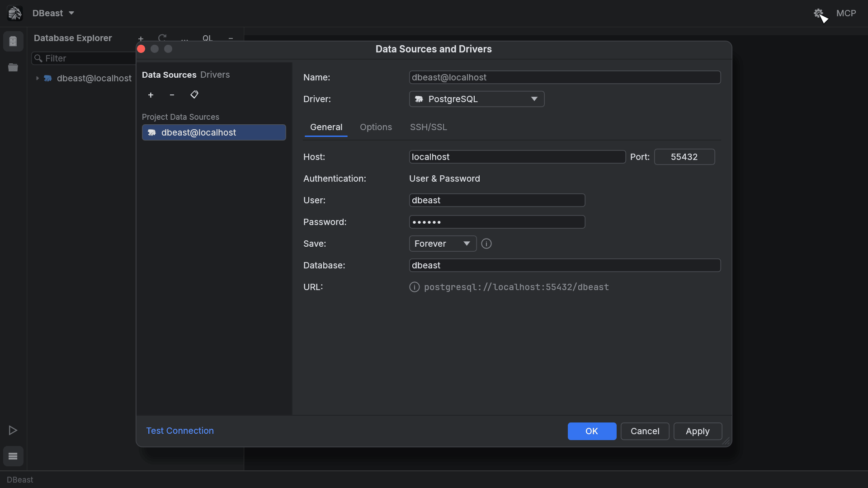
Task: Select the Data Sources tab
Action: (x=169, y=75)
